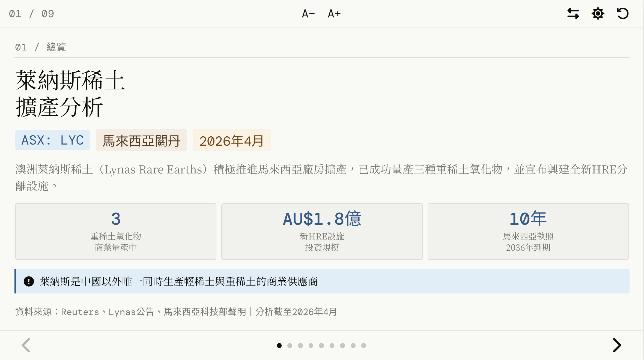644x360 pixels.
Task: Go to the previous slide arrow
Action: 26,345
